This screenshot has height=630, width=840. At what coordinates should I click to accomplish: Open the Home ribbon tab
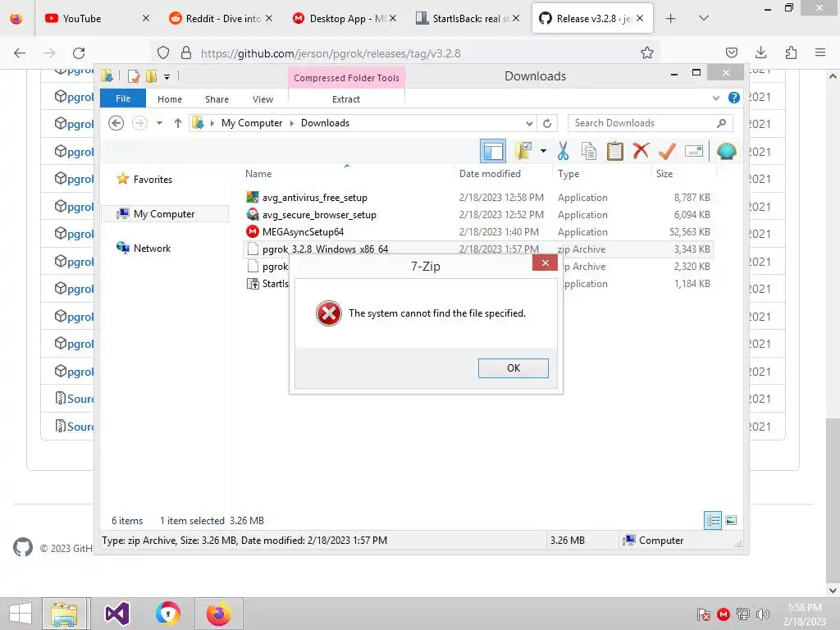pyautogui.click(x=169, y=99)
